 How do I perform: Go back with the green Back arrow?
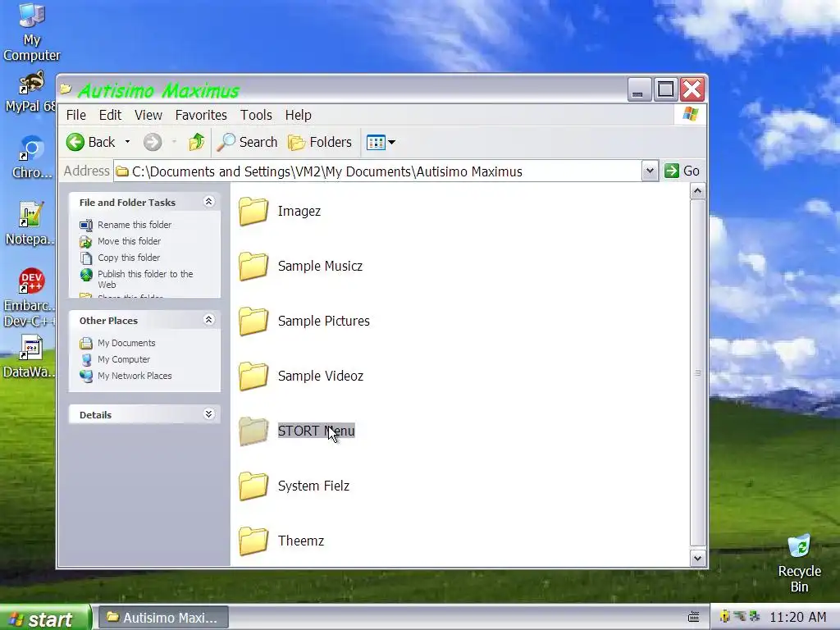pos(90,142)
